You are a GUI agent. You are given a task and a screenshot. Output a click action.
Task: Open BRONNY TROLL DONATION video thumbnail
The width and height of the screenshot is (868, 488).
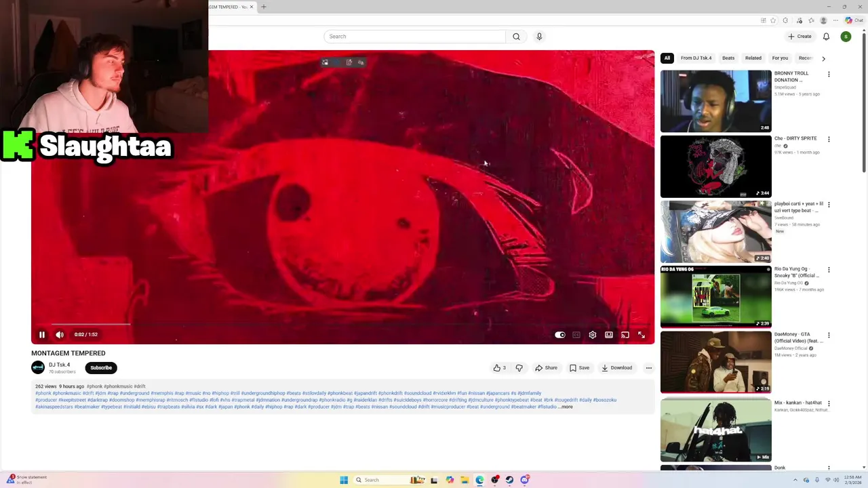click(716, 101)
